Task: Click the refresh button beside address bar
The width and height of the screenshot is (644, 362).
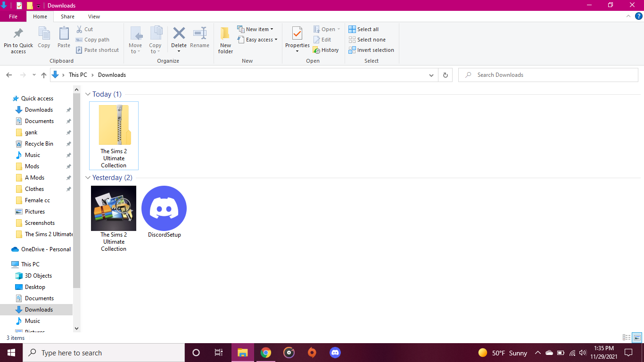Action: tap(445, 75)
